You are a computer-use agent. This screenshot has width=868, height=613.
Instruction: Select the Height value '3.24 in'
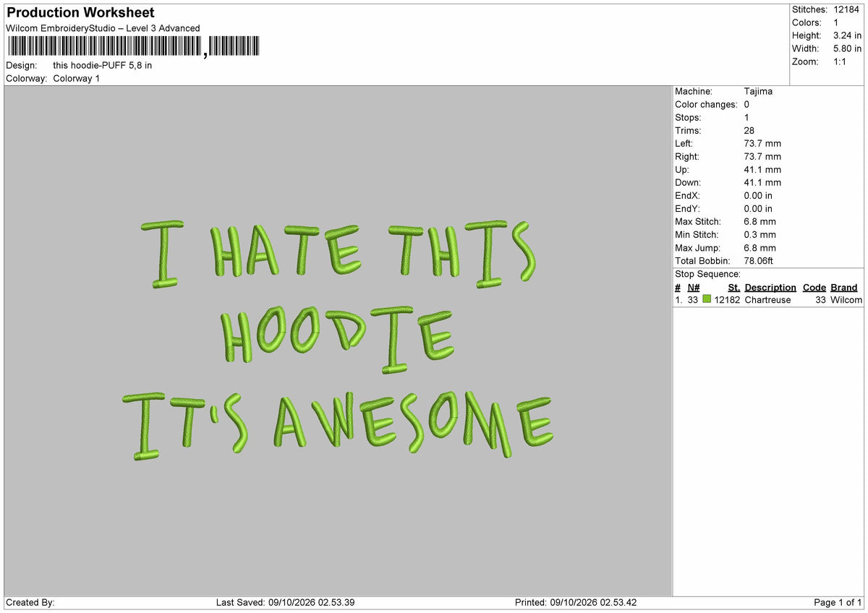(x=848, y=35)
